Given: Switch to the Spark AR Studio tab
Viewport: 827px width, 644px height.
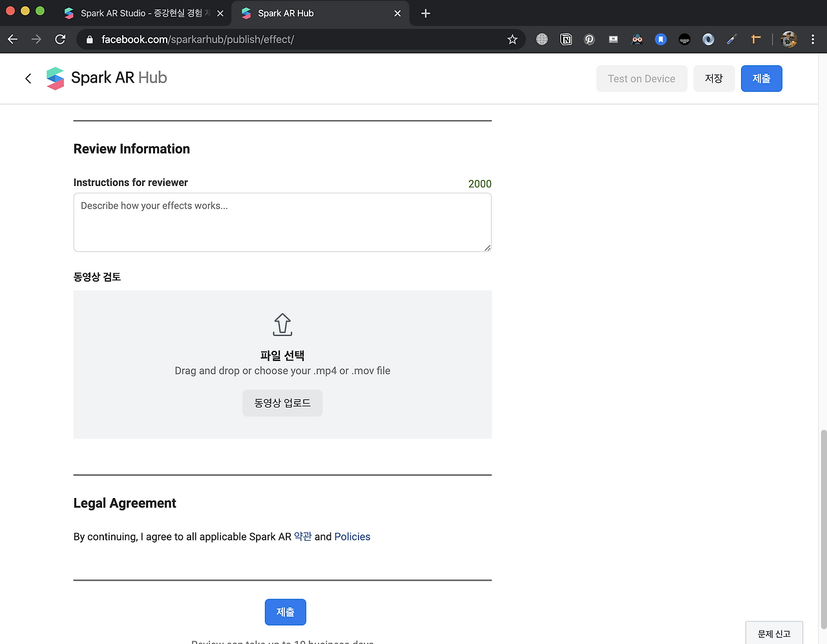Looking at the screenshot, I should pos(142,13).
